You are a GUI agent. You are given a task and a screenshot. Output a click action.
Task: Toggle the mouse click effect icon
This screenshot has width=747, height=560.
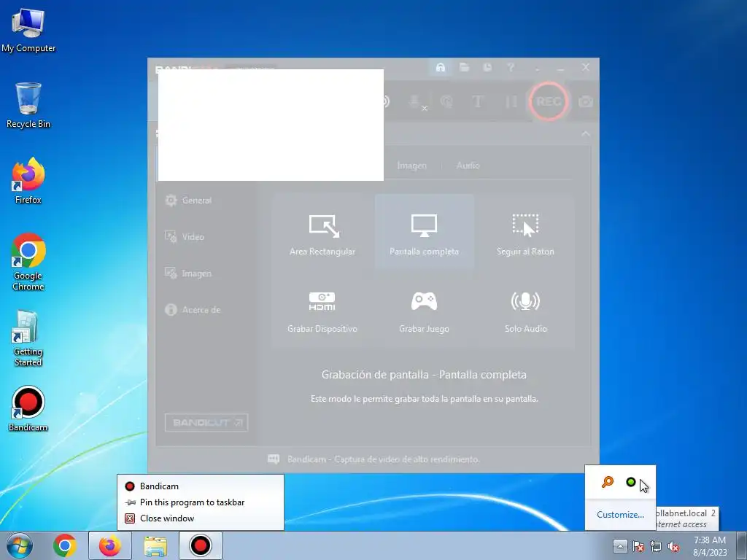click(x=447, y=101)
